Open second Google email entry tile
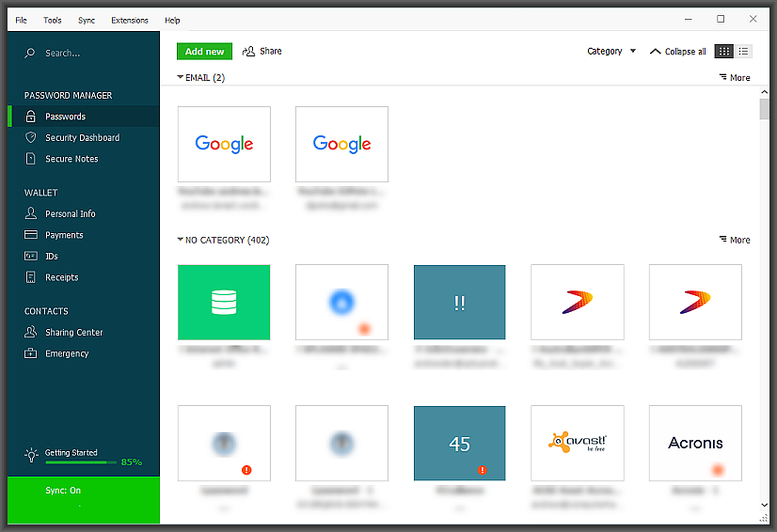 pos(341,144)
